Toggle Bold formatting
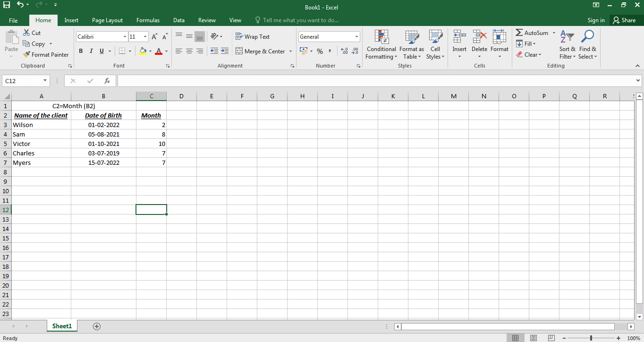Screen dimensions: 644x342 pyautogui.click(x=81, y=51)
